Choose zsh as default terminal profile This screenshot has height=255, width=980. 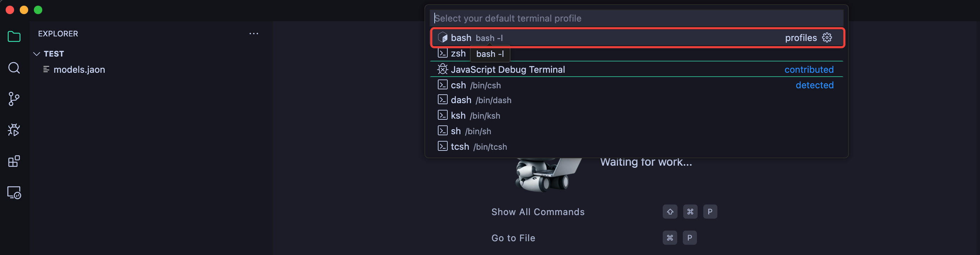[x=458, y=53]
